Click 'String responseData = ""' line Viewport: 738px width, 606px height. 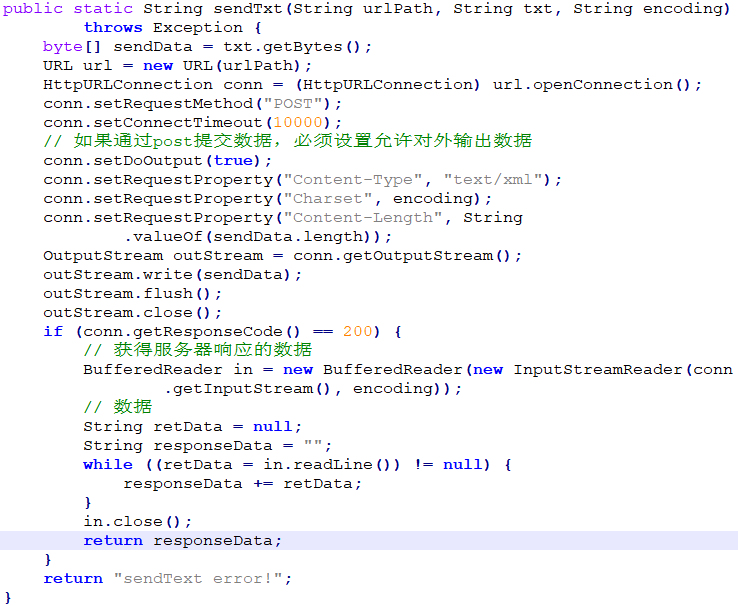208,446
